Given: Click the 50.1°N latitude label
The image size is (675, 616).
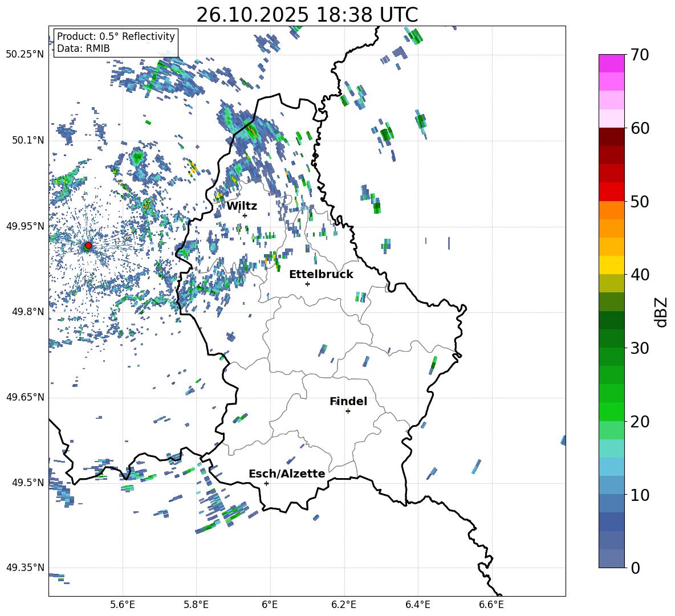Looking at the screenshot, I should click(27, 141).
